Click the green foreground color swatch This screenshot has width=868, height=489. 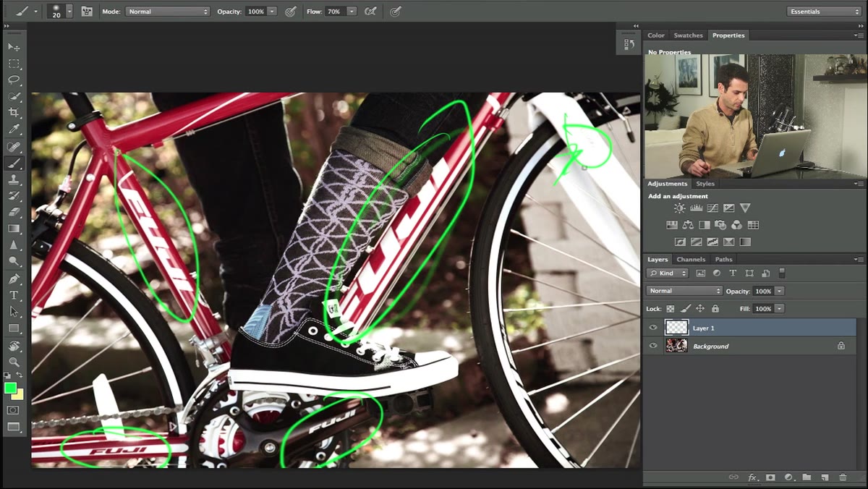pyautogui.click(x=10, y=388)
